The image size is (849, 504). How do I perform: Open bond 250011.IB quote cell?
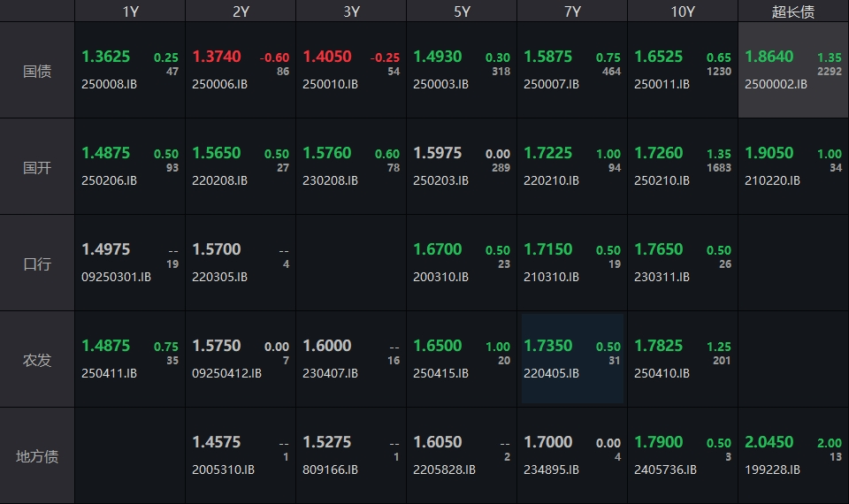tap(683, 71)
